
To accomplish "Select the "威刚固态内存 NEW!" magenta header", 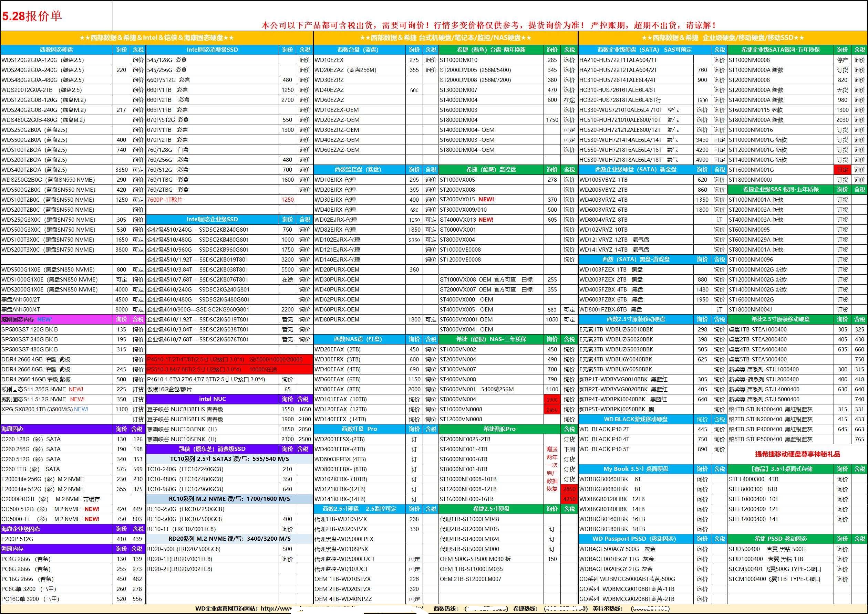I will tap(57, 319).
